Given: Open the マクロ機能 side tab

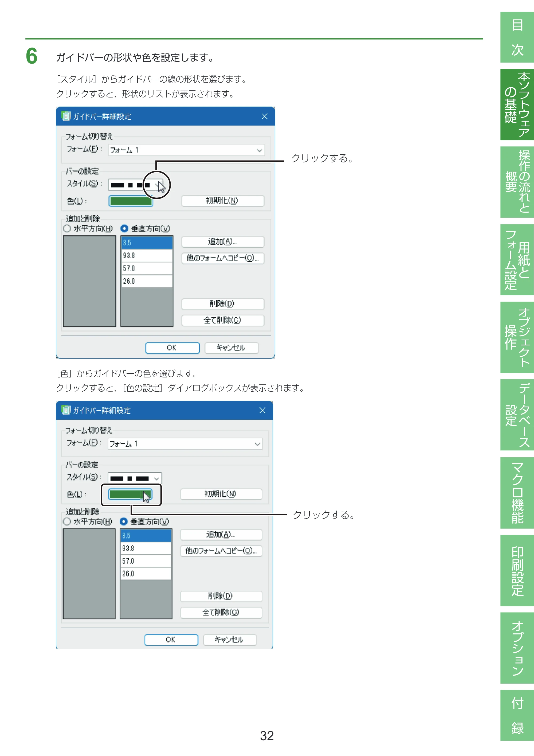Looking at the screenshot, I should tap(517, 493).
